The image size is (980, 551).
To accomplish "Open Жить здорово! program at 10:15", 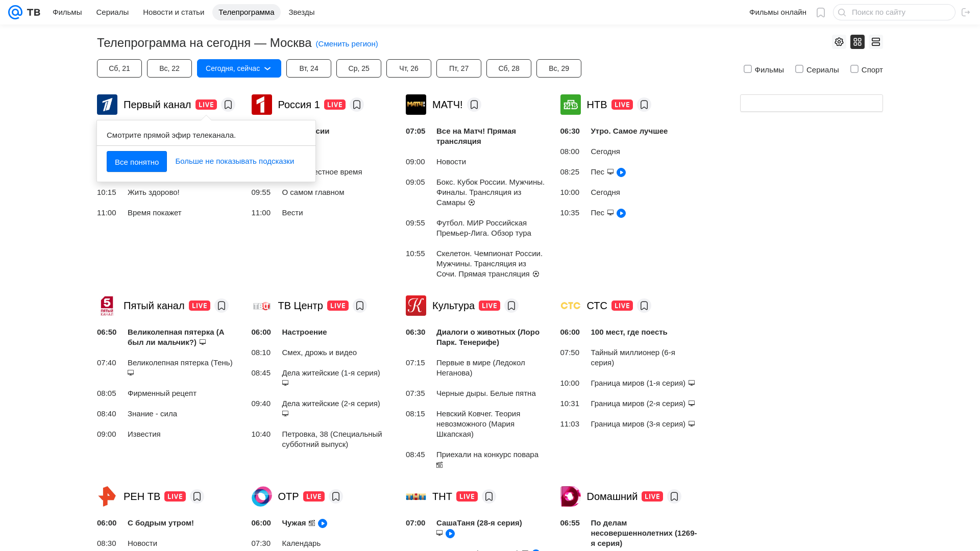I will click(154, 192).
